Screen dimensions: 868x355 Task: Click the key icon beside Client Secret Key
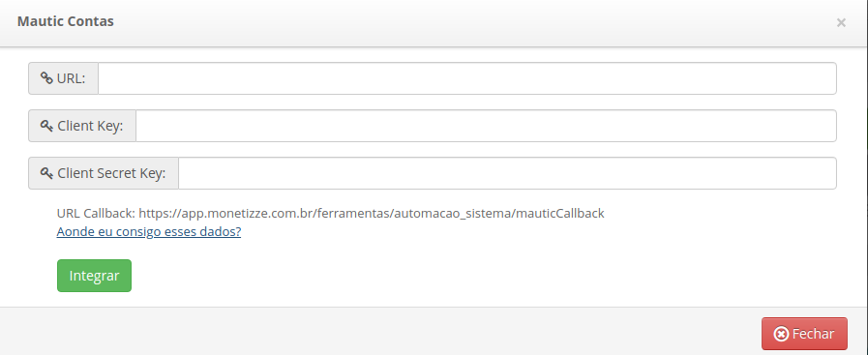(x=46, y=173)
